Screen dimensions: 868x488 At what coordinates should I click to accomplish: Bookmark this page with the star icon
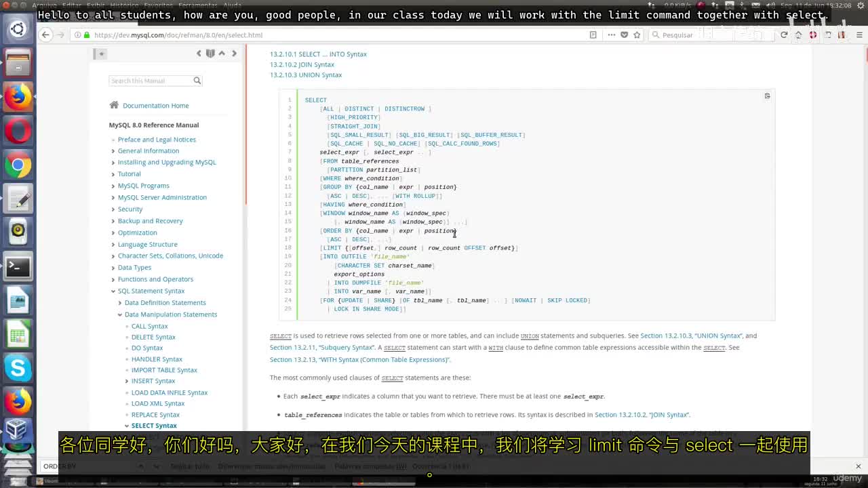tap(637, 35)
